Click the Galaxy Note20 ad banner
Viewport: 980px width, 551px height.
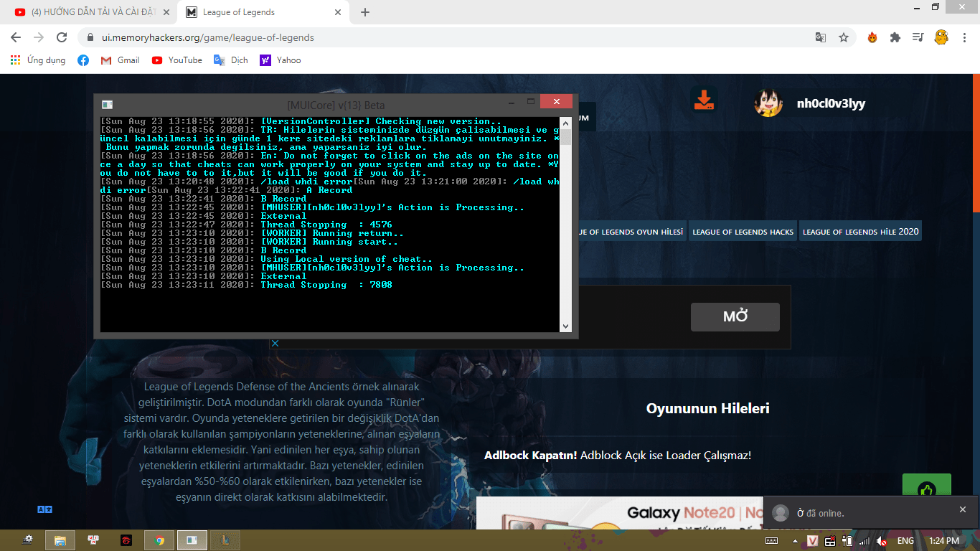click(620, 513)
